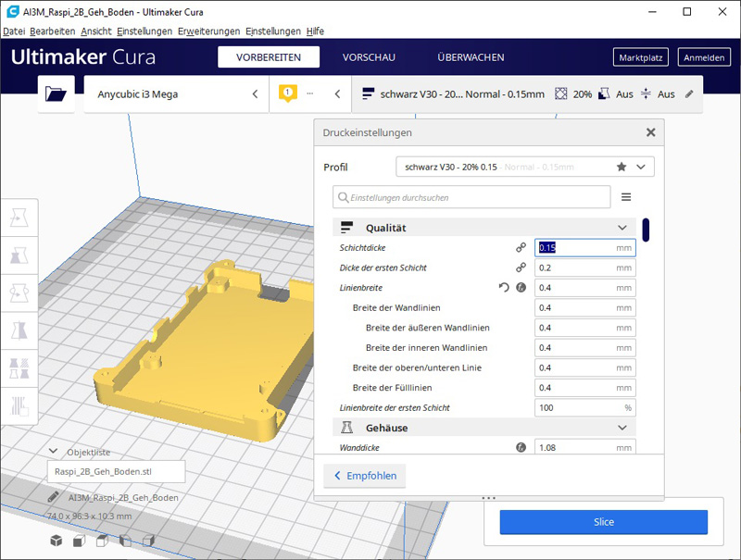Switch to 3D view cube icon

[x=57, y=541]
